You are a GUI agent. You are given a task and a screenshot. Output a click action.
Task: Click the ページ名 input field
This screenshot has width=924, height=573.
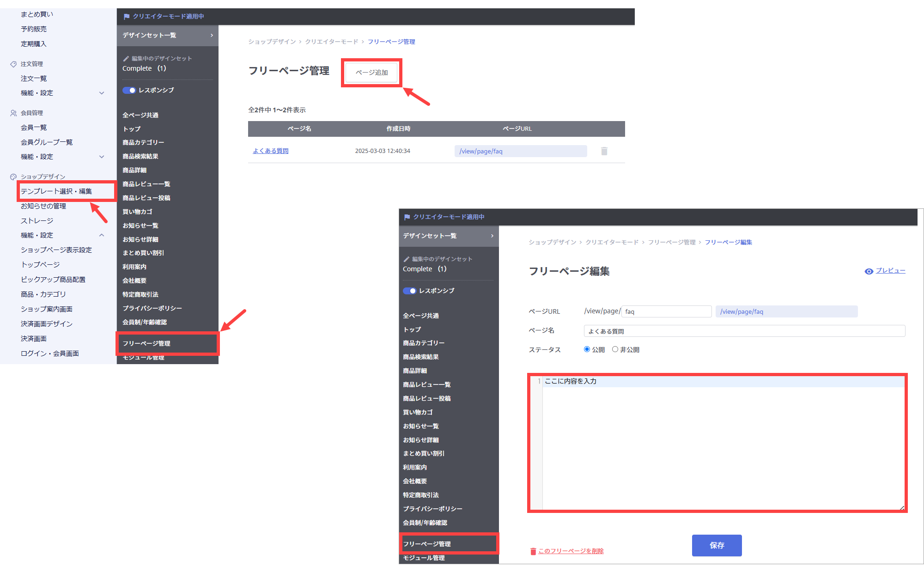tap(744, 331)
